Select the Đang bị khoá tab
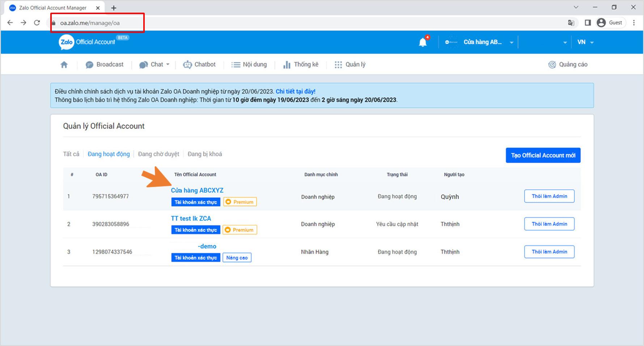The height and width of the screenshot is (346, 644). 205,154
